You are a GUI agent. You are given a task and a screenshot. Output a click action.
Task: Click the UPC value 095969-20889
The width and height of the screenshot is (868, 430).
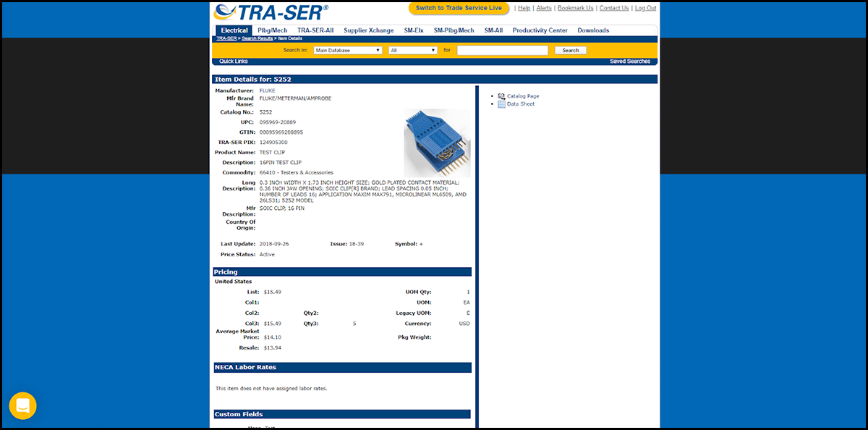(x=278, y=122)
